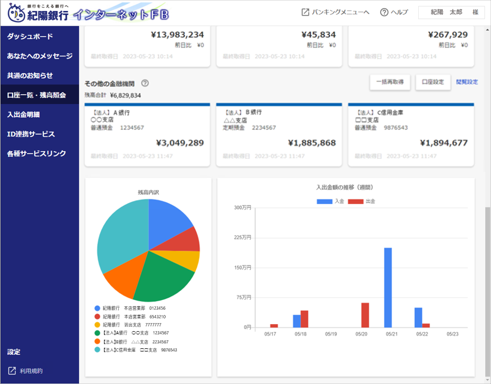The width and height of the screenshot is (491, 384).
Task: Open あなたへのメッセージ menu item
Action: click(40, 56)
